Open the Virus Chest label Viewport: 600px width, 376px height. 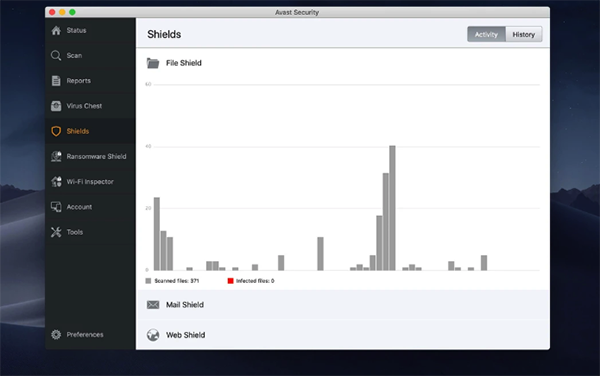point(84,106)
